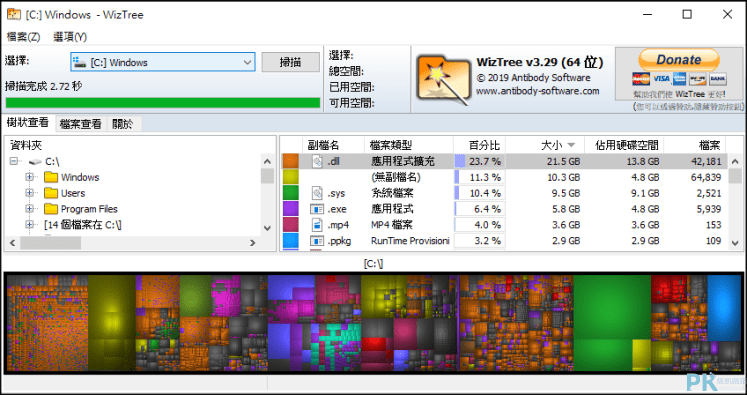
Task: Click the green scan progress bar
Action: pos(163,102)
